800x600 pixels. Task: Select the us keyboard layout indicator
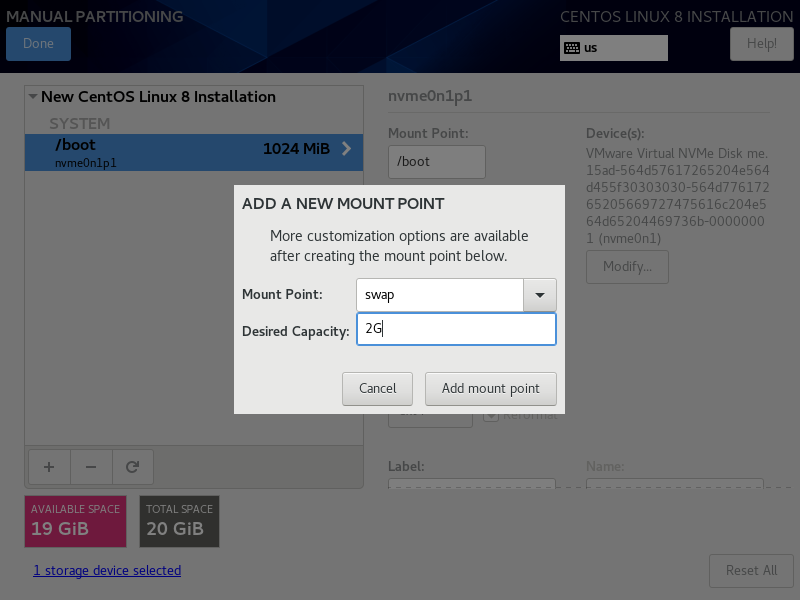[x=613, y=48]
